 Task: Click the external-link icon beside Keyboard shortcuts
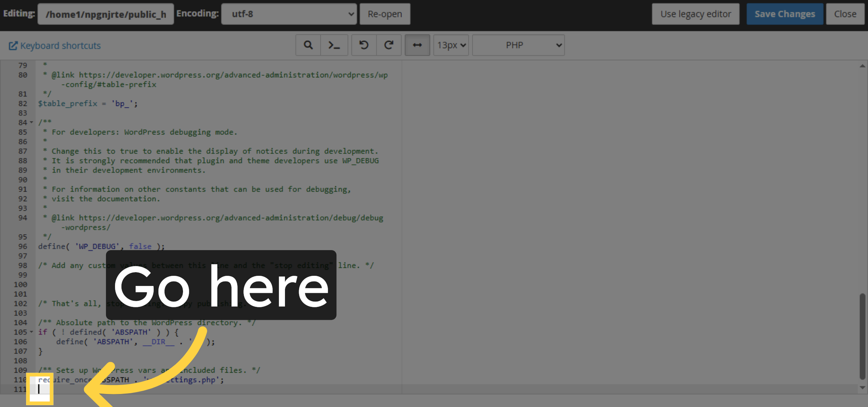click(x=13, y=45)
